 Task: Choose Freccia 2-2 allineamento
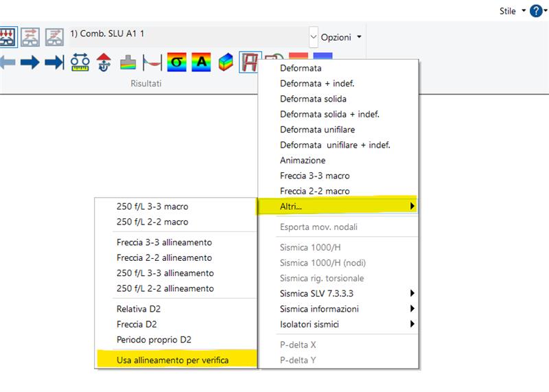[176, 257]
